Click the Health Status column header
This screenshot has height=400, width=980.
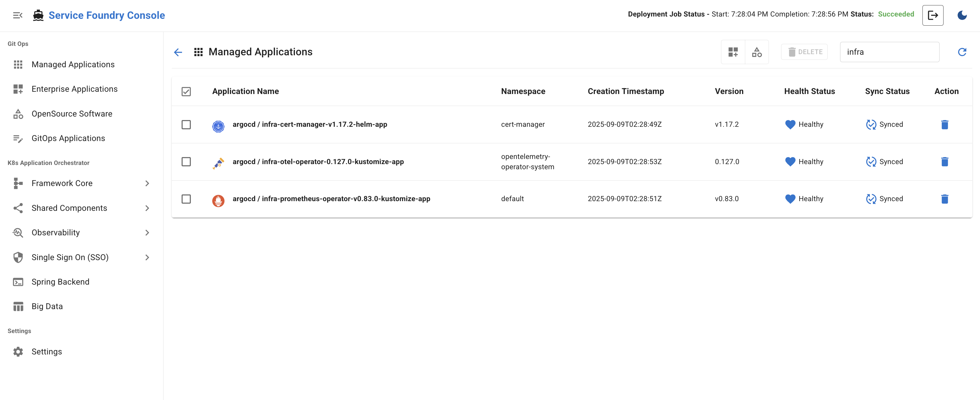point(809,91)
